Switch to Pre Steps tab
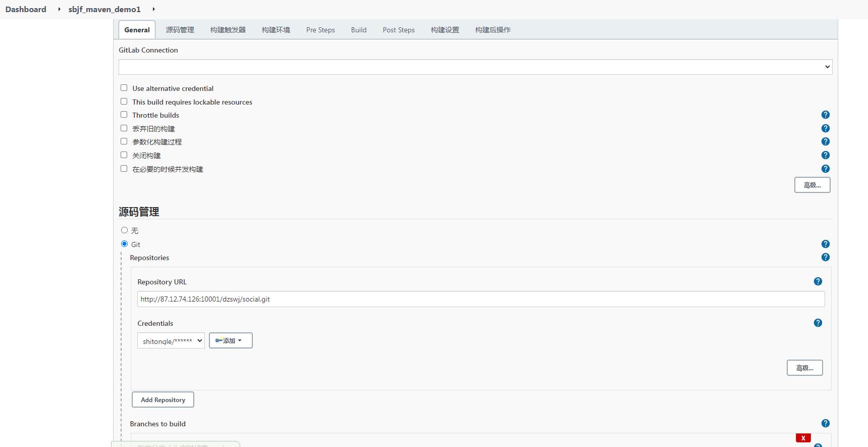This screenshot has height=447, width=868. click(x=320, y=30)
